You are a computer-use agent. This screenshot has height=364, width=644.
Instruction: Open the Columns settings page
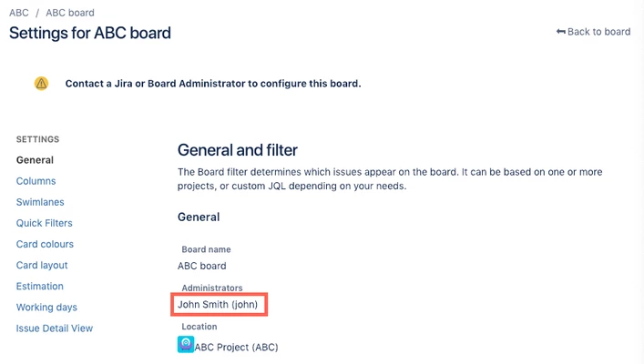coord(36,181)
